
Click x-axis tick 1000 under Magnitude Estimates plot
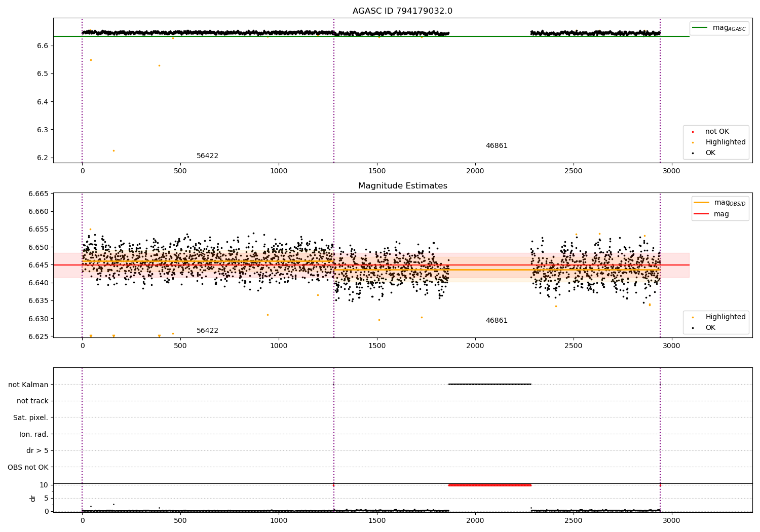click(279, 346)
